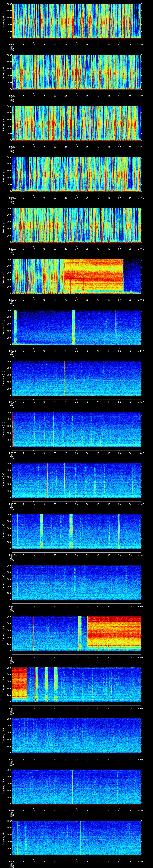Click the 11:34:00 start time label
153x868 pixels.
coord(12,197)
